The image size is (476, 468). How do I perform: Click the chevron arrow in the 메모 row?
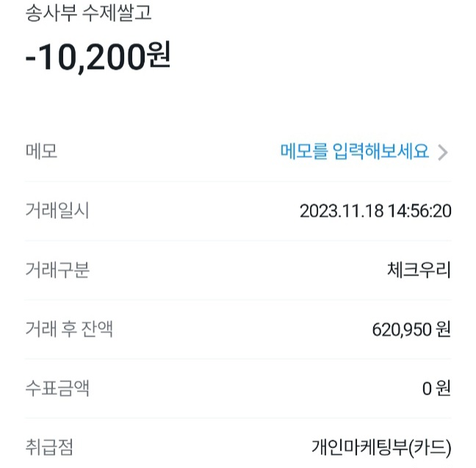pyautogui.click(x=442, y=152)
